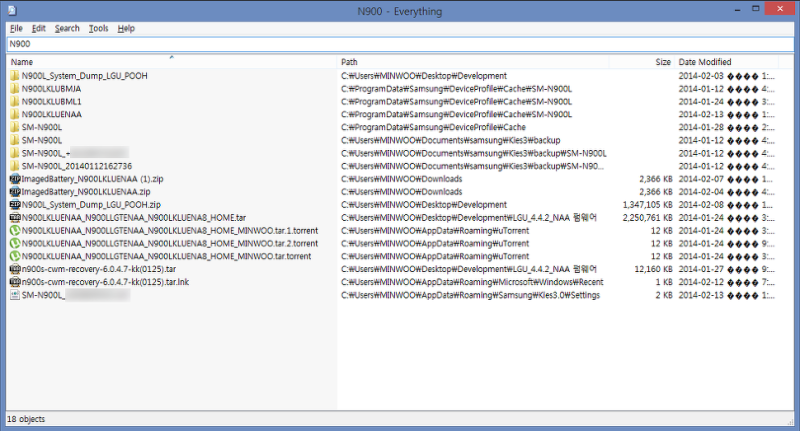The width and height of the screenshot is (800, 431).
Task: Select ImagedBattery_N900LKLUENAA.zip file name
Action: (x=86, y=192)
